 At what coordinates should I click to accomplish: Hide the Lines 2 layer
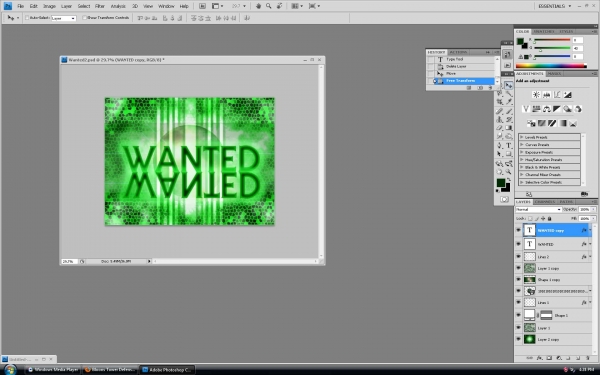[x=518, y=256]
